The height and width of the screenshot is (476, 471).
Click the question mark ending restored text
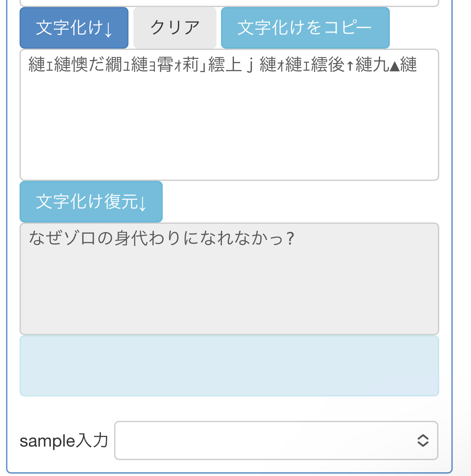pos(291,239)
